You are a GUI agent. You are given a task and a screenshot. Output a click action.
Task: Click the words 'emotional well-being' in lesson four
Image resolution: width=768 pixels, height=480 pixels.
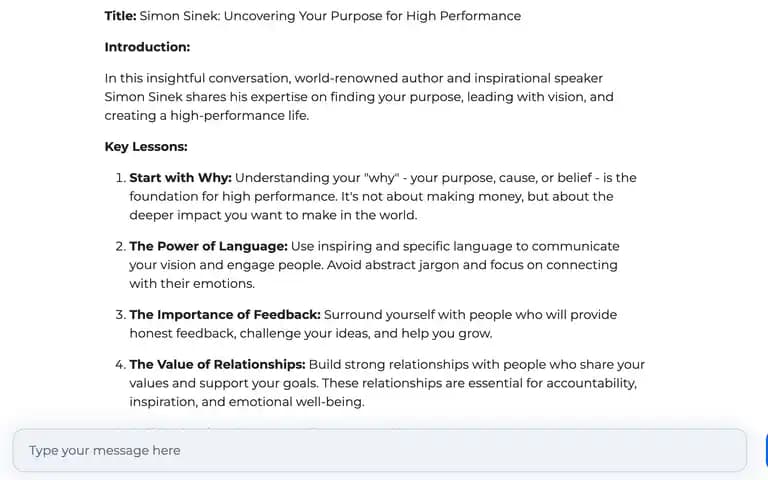tap(296, 402)
